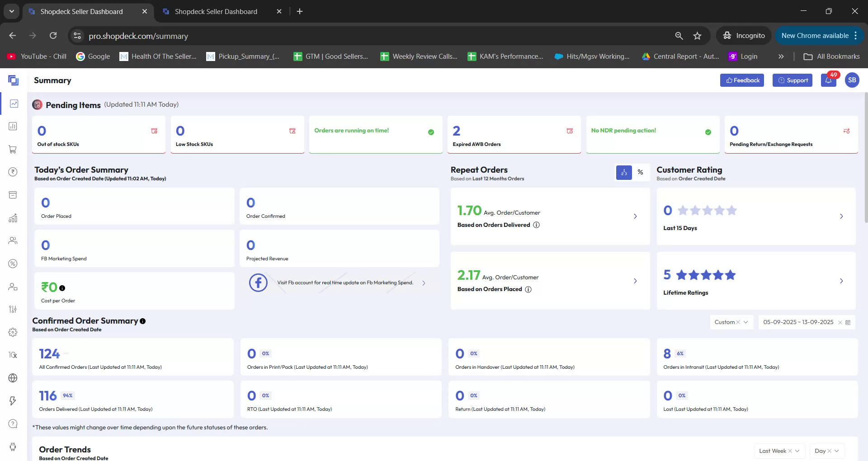Switch to the second Shopdeck Seller Dashboard tab
This screenshot has height=461, width=868.
pyautogui.click(x=216, y=11)
